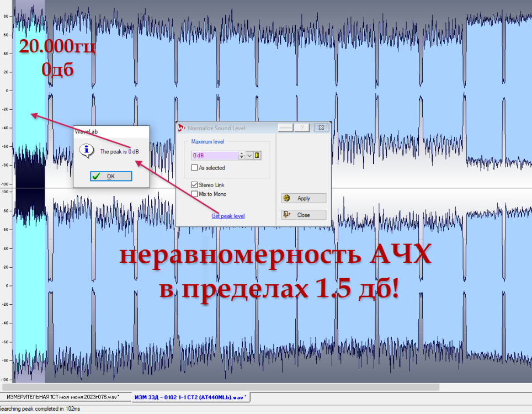Expand the Maximum level dropdown arrow

point(249,156)
